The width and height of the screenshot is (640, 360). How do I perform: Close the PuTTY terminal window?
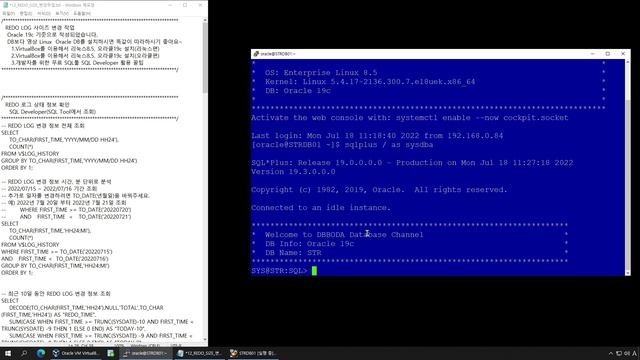[622, 54]
